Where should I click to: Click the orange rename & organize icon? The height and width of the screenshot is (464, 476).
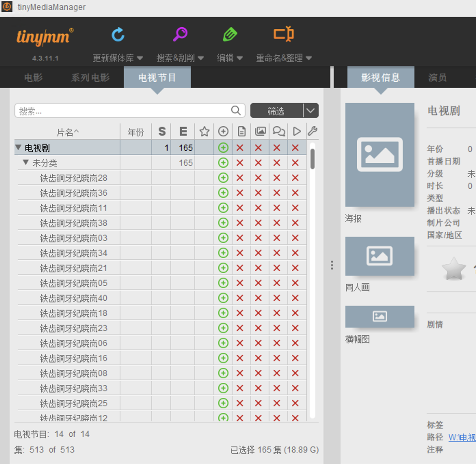click(283, 34)
